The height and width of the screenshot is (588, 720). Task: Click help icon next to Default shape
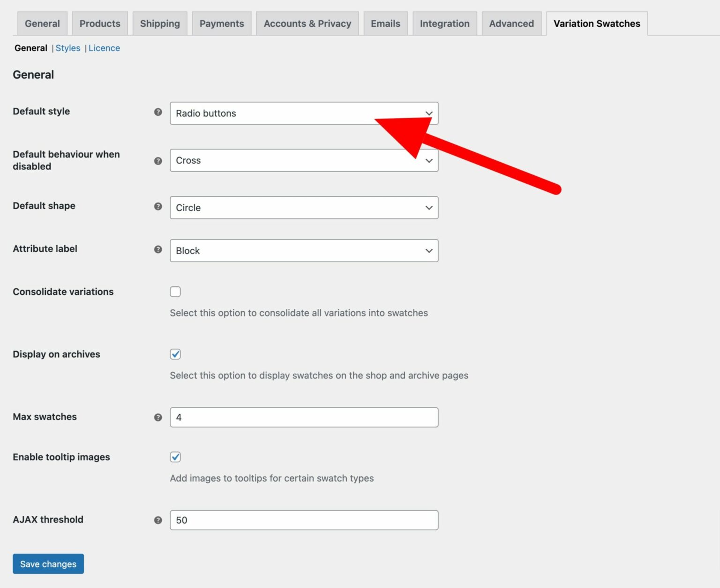point(158,206)
